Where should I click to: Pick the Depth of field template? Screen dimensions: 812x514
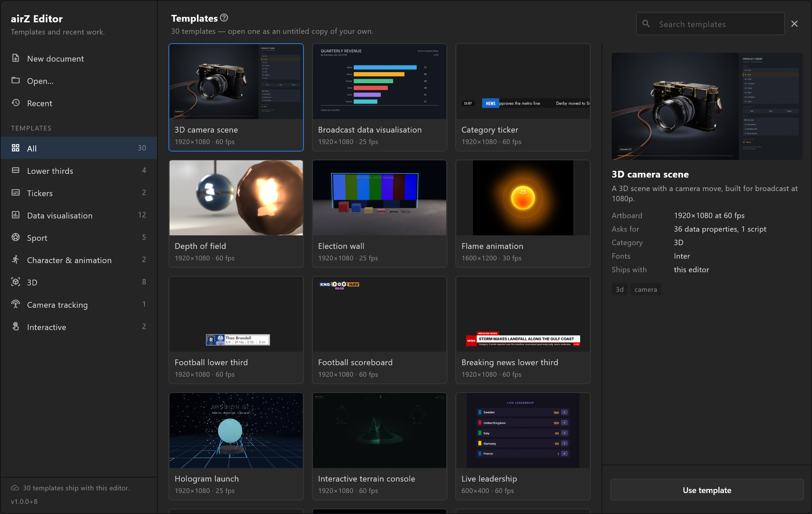[x=236, y=214]
